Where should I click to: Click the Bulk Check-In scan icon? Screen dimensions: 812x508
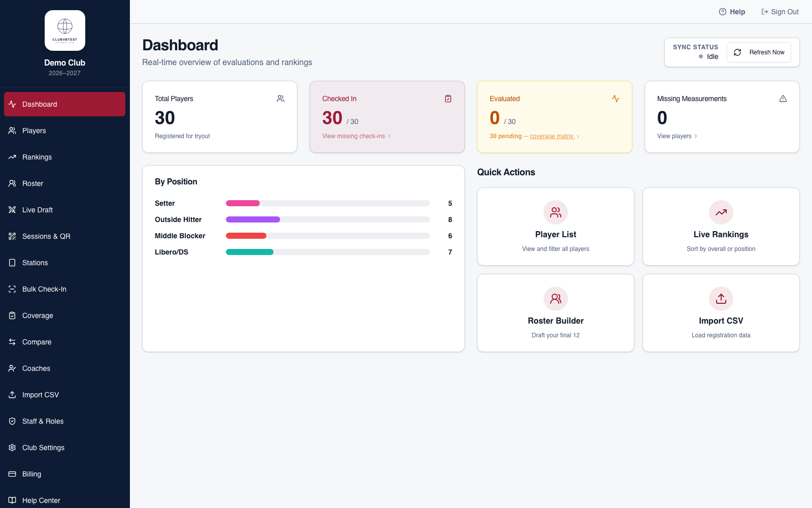[12, 289]
